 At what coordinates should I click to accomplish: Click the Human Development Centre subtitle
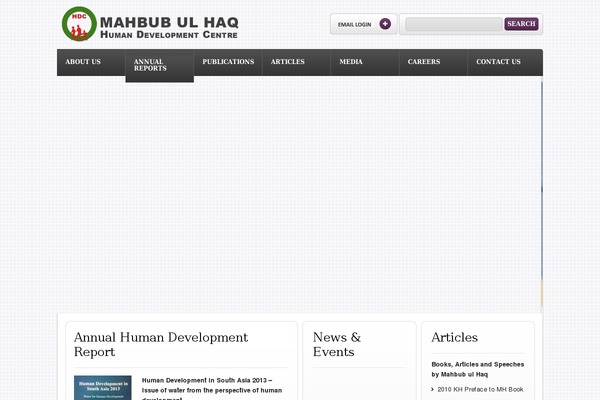coord(169,35)
